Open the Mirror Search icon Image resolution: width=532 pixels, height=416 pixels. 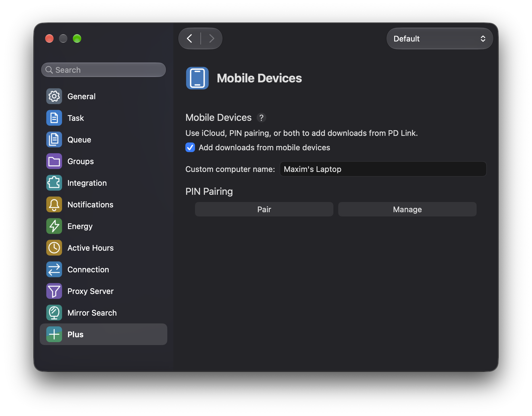54,313
